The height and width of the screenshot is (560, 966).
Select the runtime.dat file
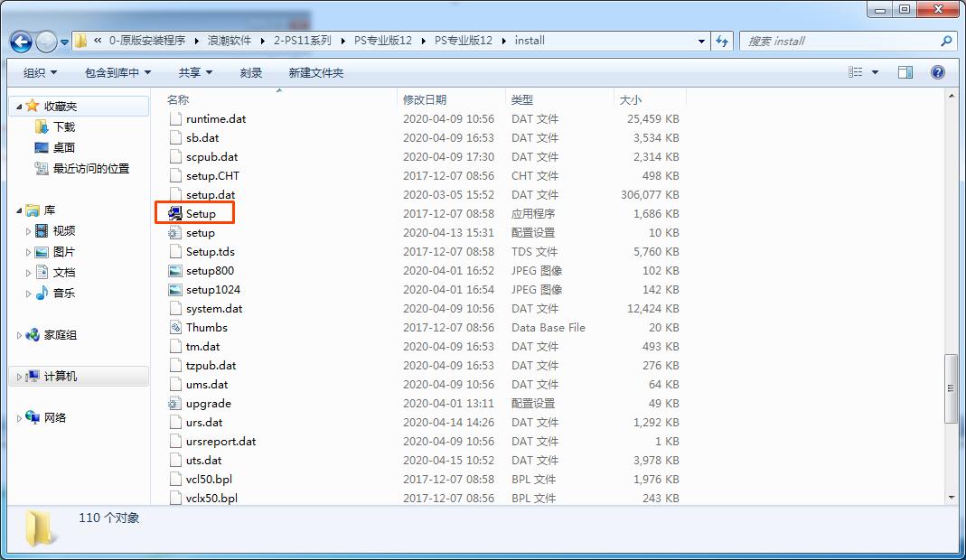(x=216, y=119)
